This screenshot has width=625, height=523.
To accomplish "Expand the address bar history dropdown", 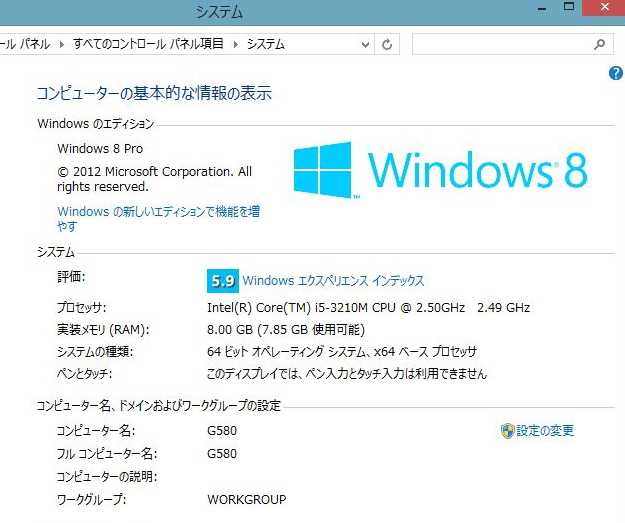I will 365,45.
